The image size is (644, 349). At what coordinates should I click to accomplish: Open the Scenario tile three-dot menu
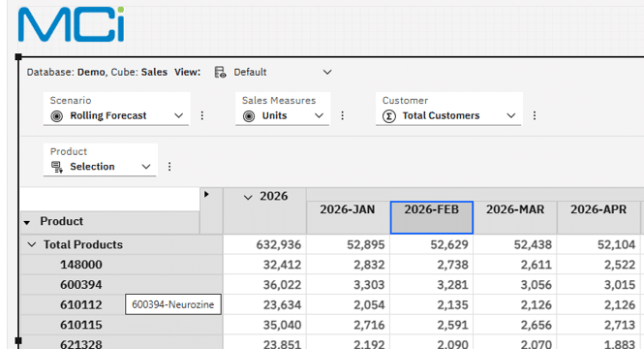[x=202, y=115]
